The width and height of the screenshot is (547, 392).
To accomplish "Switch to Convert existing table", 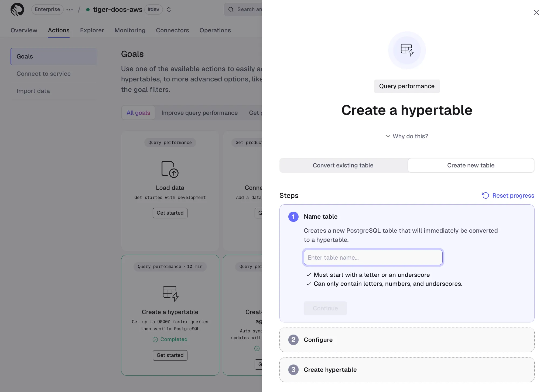I will pyautogui.click(x=343, y=165).
